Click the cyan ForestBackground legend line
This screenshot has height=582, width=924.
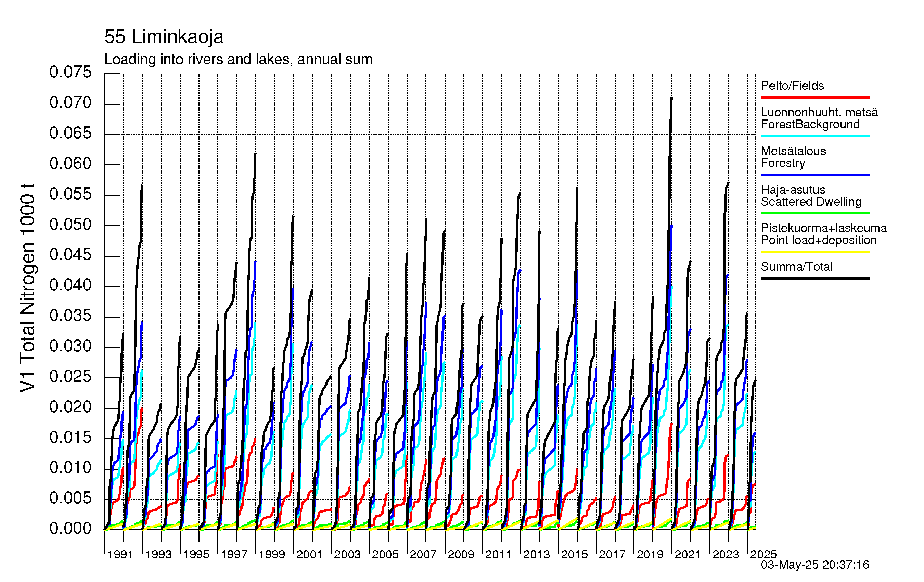pos(814,136)
